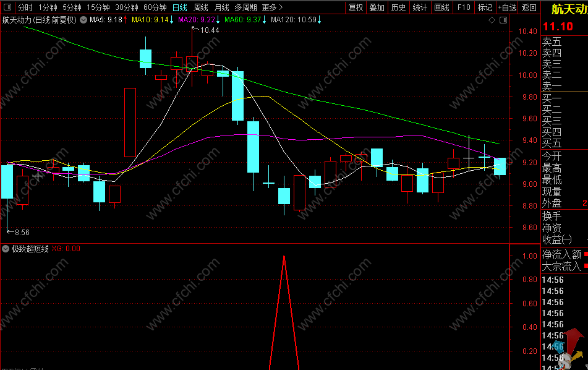Screen dimensions: 588x370
Task: Click the 叠加 overlay button
Action: 377,7
